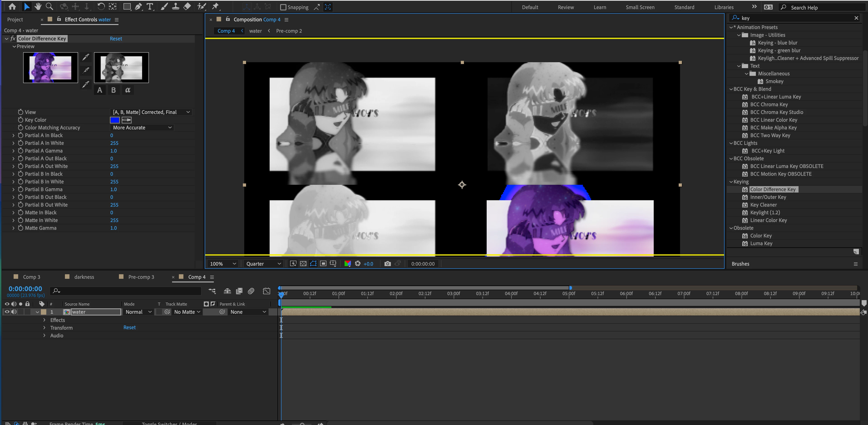This screenshot has width=868, height=425.
Task: Toggle the Color Difference Key fx switch
Action: pos(13,39)
